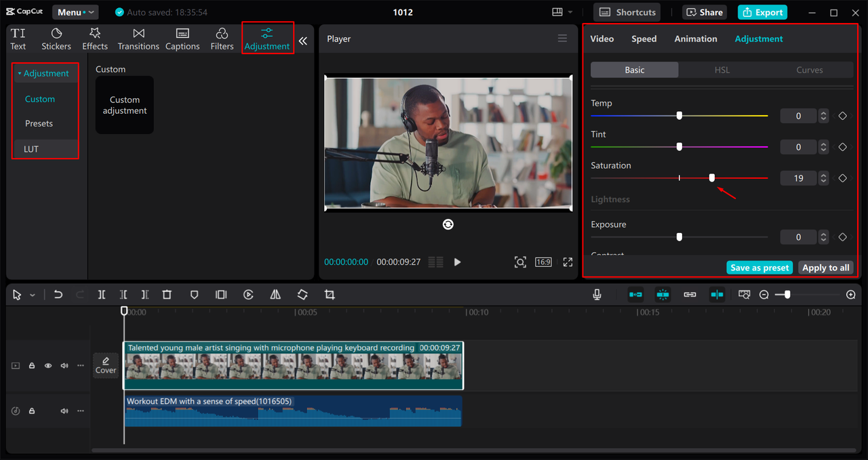Open timeline preview axis ruler icon
The width and height of the screenshot is (868, 460).
pos(745,295)
